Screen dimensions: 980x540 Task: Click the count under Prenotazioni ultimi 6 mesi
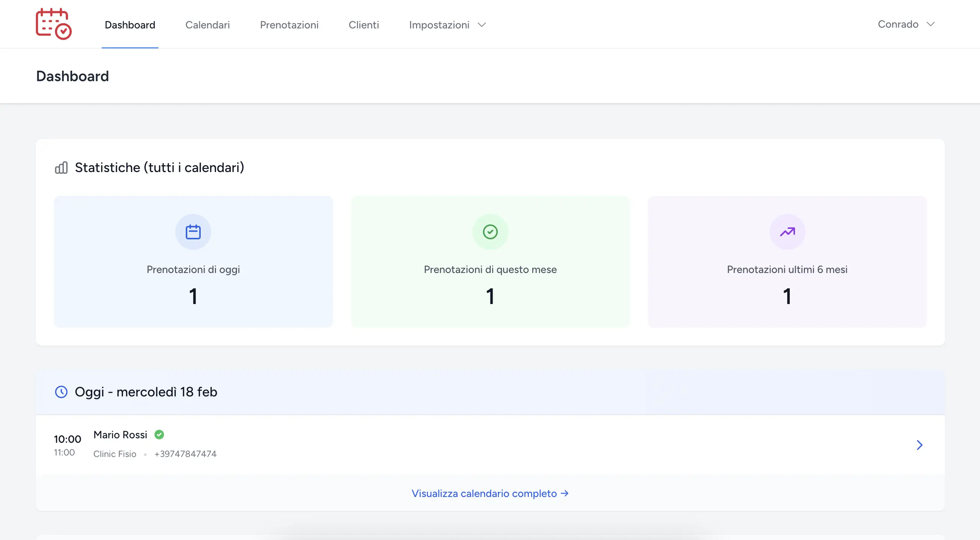[x=787, y=297]
